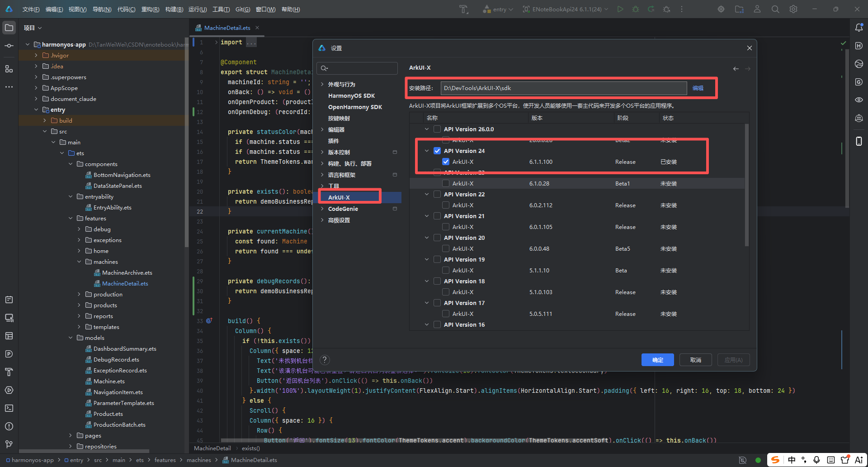Collapse the API Version 24 group
Image resolution: width=868 pixels, height=467 pixels.
(x=427, y=151)
